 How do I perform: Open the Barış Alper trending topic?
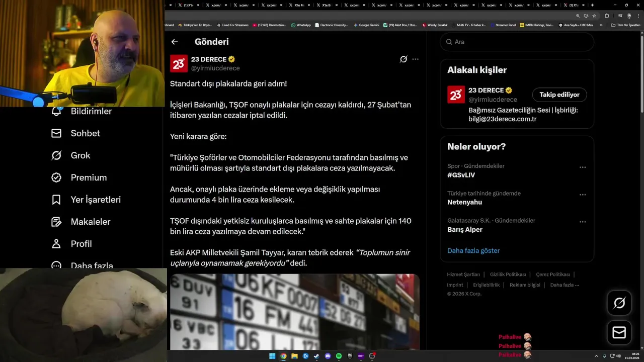pos(465,229)
